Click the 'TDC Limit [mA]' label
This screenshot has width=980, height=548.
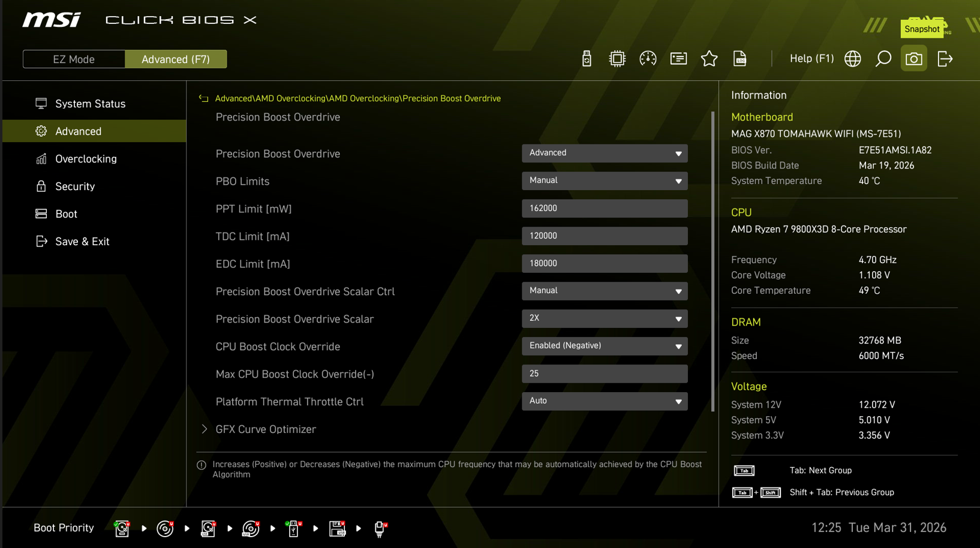coord(252,237)
